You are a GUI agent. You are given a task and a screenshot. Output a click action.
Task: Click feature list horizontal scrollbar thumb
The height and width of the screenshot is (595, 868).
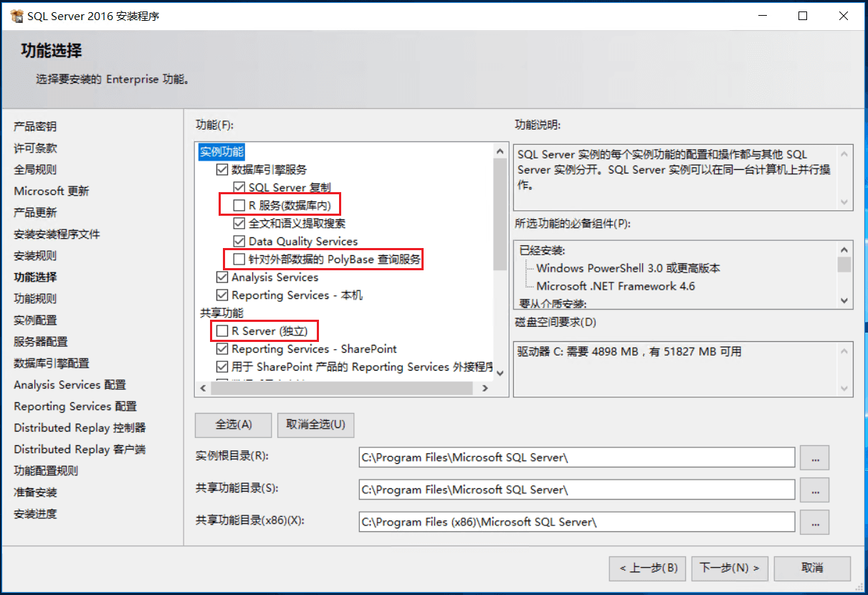[x=341, y=388]
